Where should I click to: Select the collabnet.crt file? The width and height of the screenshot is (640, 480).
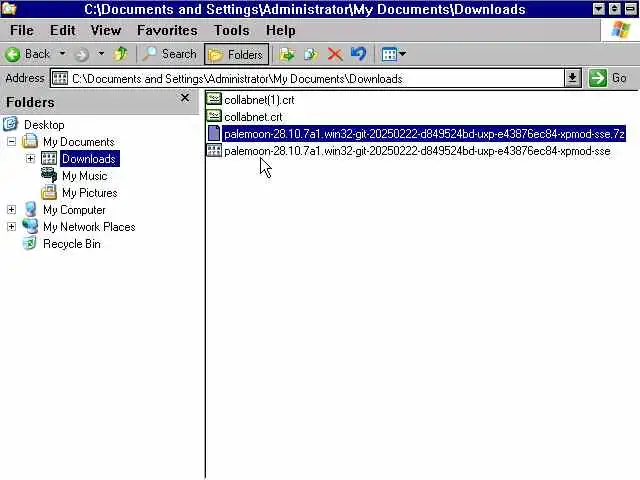coord(253,117)
